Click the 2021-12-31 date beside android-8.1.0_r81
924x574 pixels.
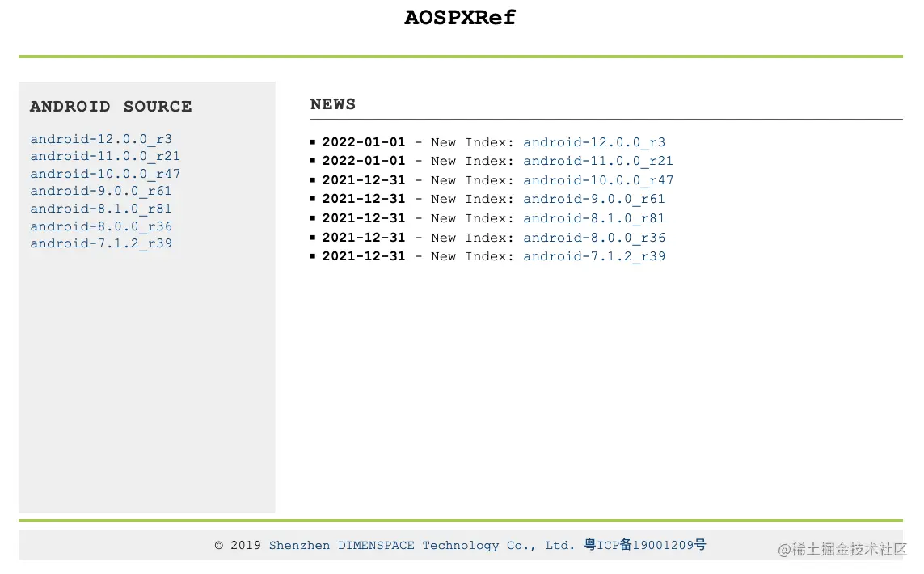[364, 218]
